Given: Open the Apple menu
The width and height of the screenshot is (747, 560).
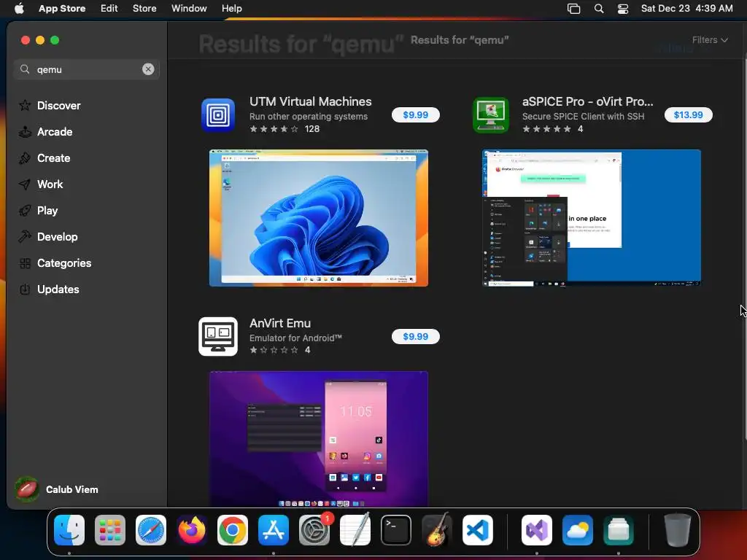Looking at the screenshot, I should tap(19, 9).
